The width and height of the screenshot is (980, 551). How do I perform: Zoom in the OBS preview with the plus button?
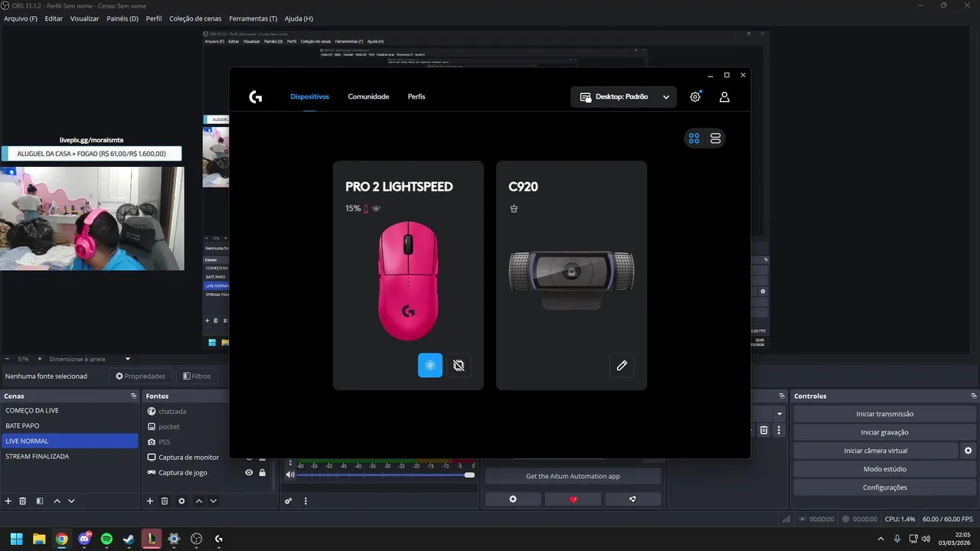point(38,359)
